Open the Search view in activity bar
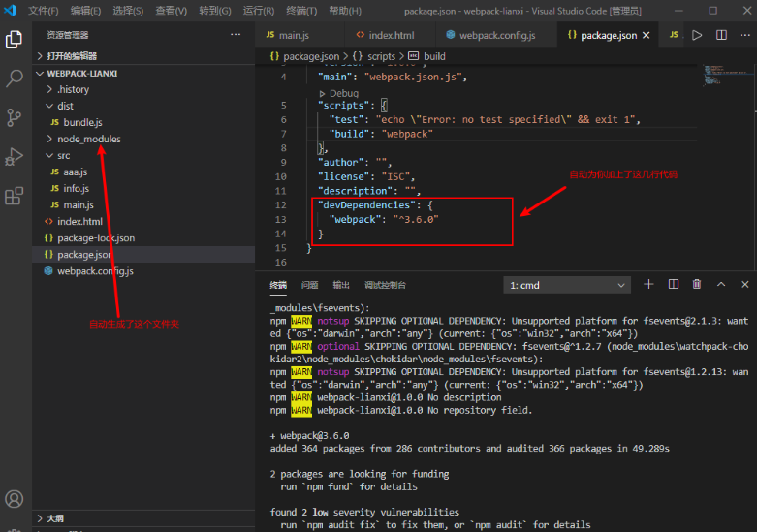 pos(14,78)
